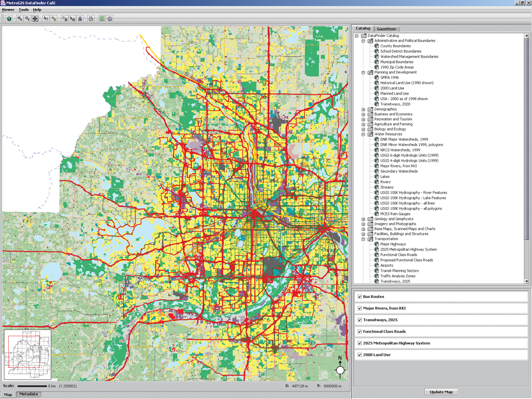Collapse Administrative and Political Boundaries folder
Image resolution: width=532 pixels, height=399 pixels.
coord(363,41)
